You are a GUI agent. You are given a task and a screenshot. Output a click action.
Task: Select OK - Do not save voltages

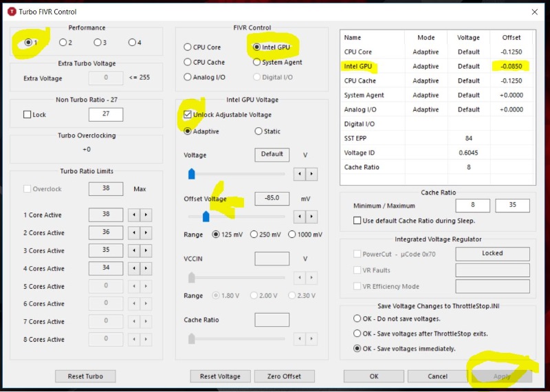point(357,318)
